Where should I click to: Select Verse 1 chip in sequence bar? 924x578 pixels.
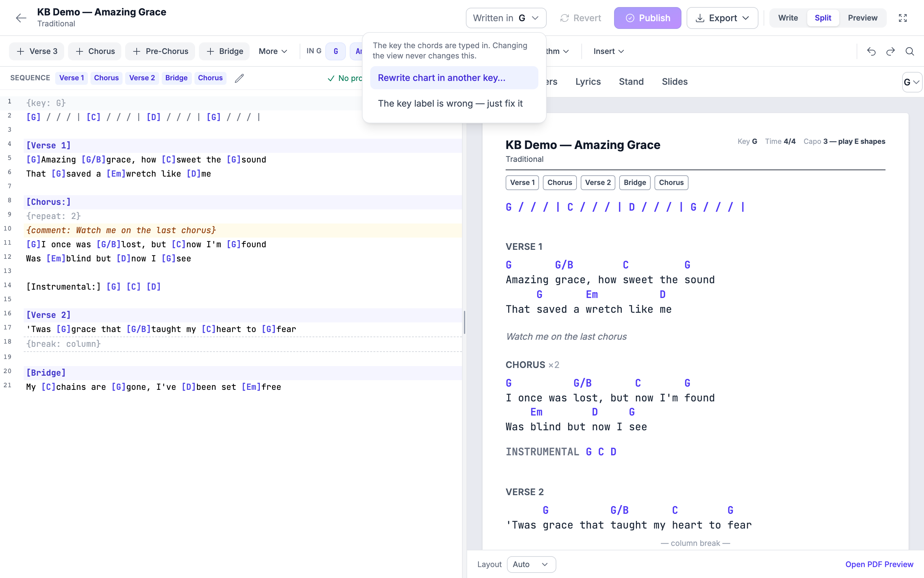click(72, 78)
